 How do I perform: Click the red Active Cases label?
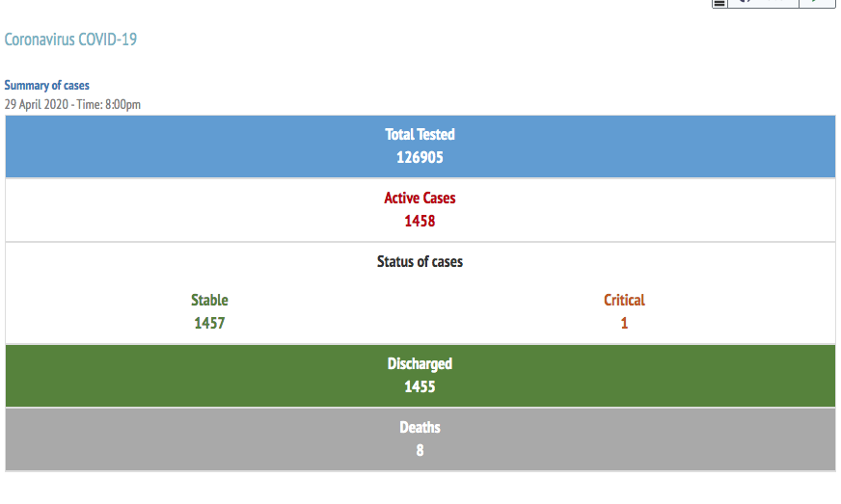pos(420,198)
